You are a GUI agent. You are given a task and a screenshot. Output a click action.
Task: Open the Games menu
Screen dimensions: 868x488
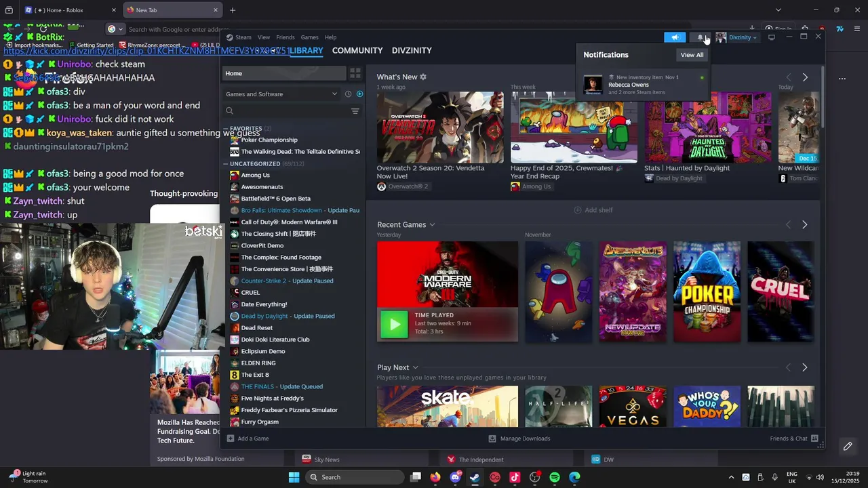point(309,37)
